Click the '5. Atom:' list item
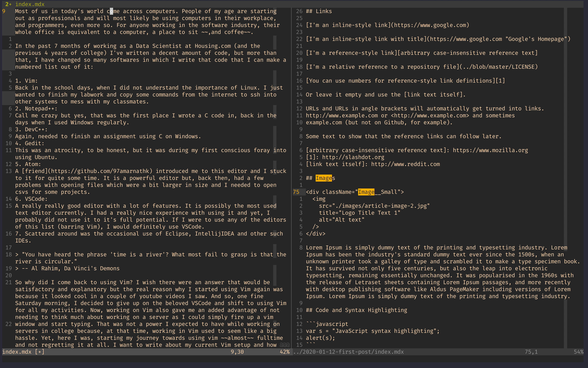Screen dimensions: 588x368 pyautogui.click(x=28, y=164)
